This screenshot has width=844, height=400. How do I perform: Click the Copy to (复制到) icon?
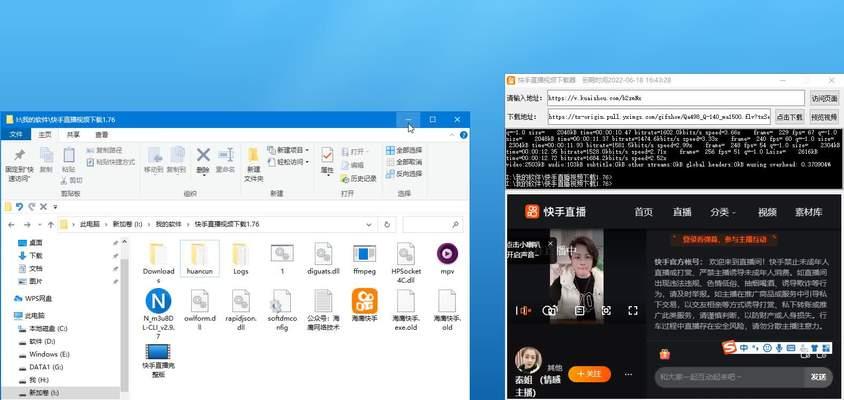click(177, 155)
